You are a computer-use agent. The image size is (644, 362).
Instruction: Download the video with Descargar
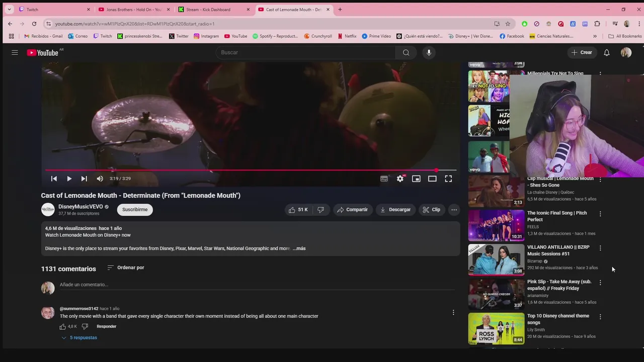pyautogui.click(x=395, y=210)
